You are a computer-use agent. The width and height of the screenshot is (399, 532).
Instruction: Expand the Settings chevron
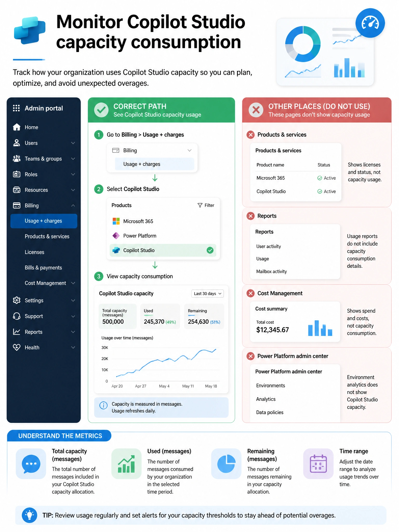(73, 300)
